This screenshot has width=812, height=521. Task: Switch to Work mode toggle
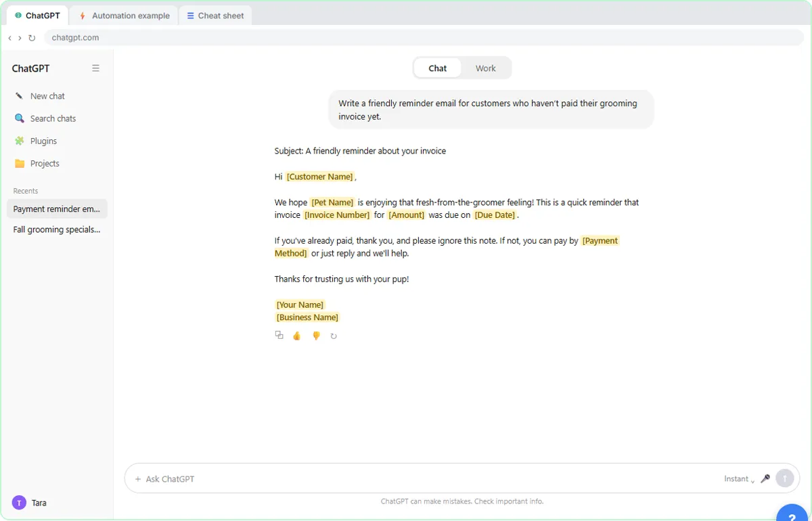tap(486, 68)
